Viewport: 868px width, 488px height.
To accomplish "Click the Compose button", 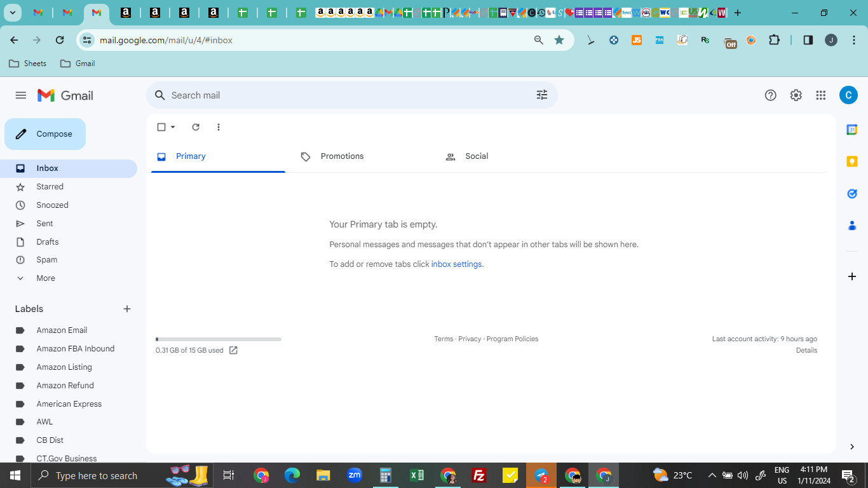I will (45, 134).
